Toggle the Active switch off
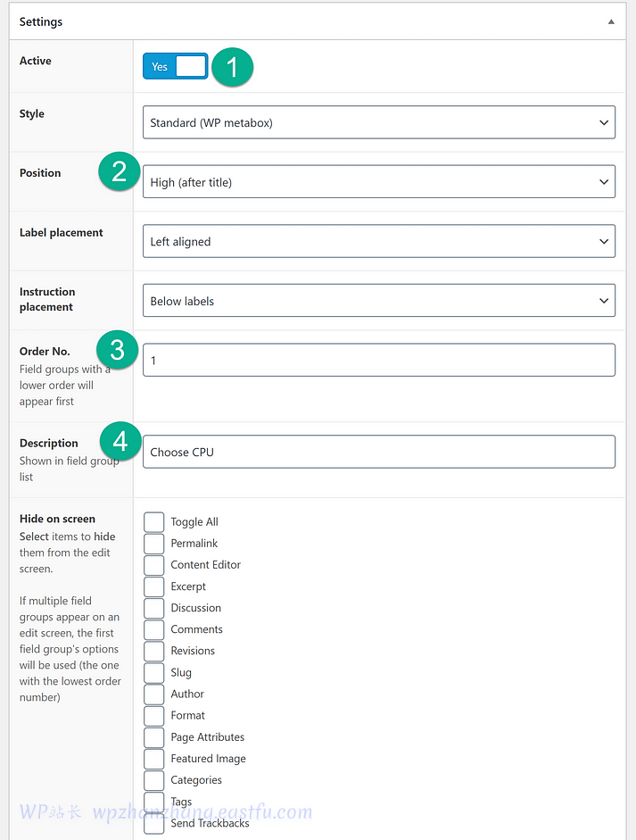Screen dimensions: 636x840 tap(175, 66)
